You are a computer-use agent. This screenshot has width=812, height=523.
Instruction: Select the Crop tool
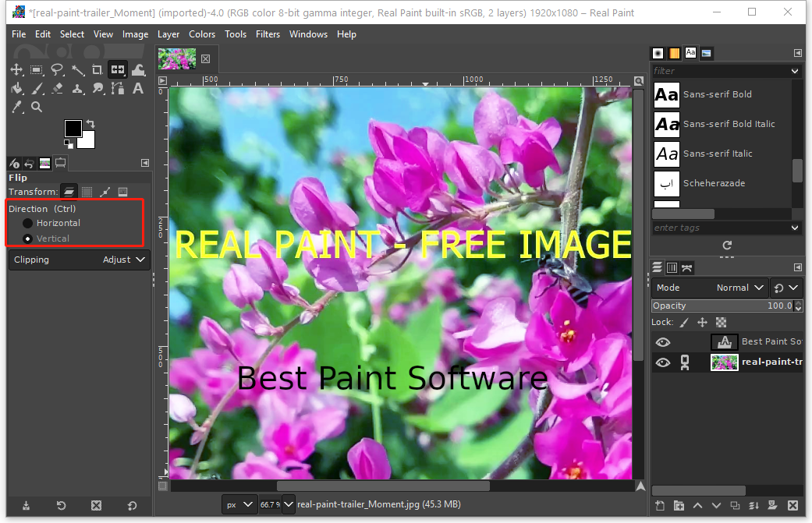click(x=98, y=69)
